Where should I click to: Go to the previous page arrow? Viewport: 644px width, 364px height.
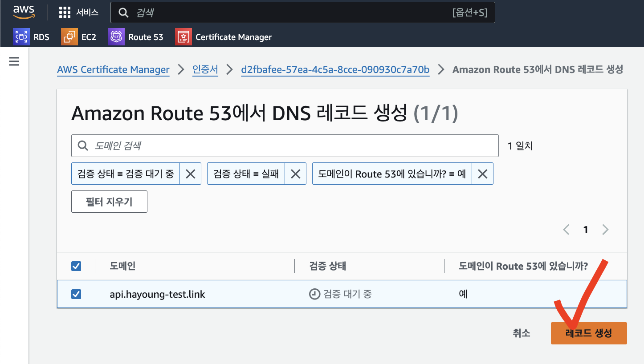567,230
